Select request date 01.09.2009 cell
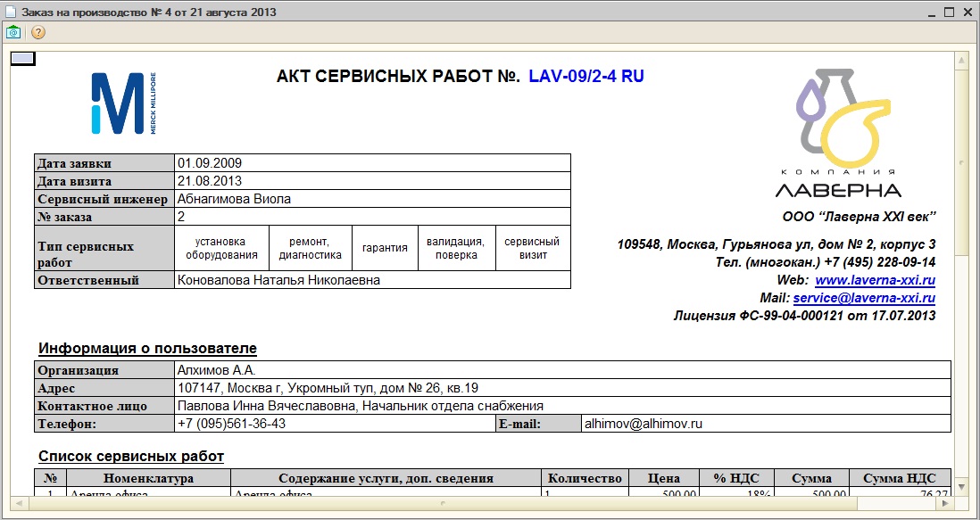Screen dimensions: 980x520 373,163
